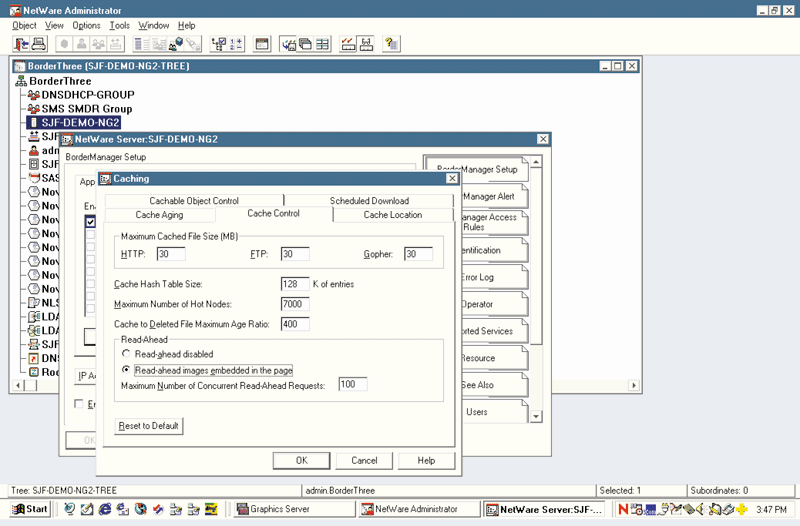The image size is (800, 526).
Task: Click the cascade windows toolbar icon
Action: click(x=306, y=44)
